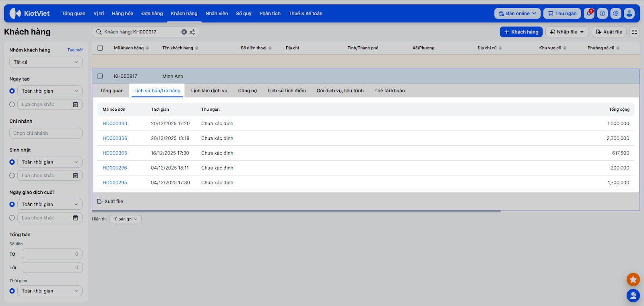This screenshot has height=306, width=644.
Task: Open calendar icon under Ngày tạo
Action: (75, 105)
